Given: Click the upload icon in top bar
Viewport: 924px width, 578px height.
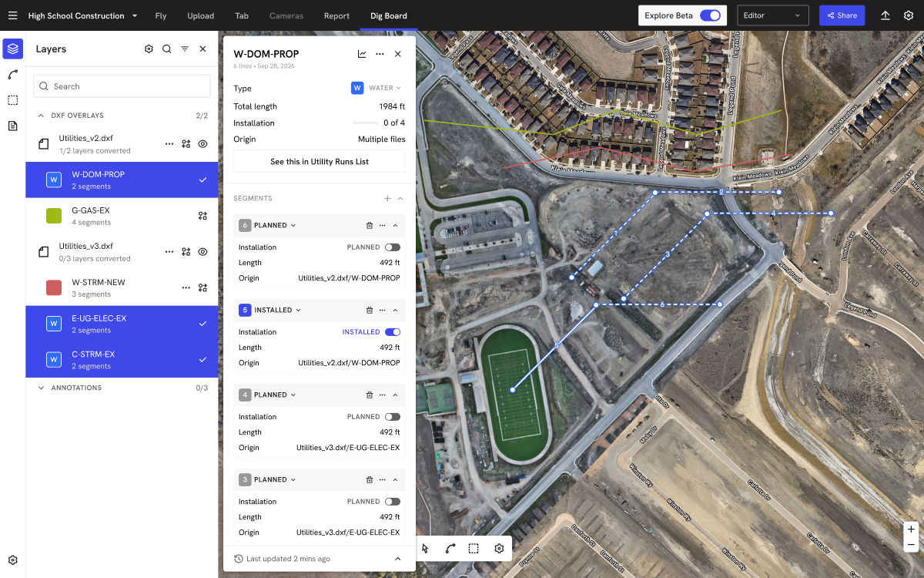Looking at the screenshot, I should click(885, 15).
